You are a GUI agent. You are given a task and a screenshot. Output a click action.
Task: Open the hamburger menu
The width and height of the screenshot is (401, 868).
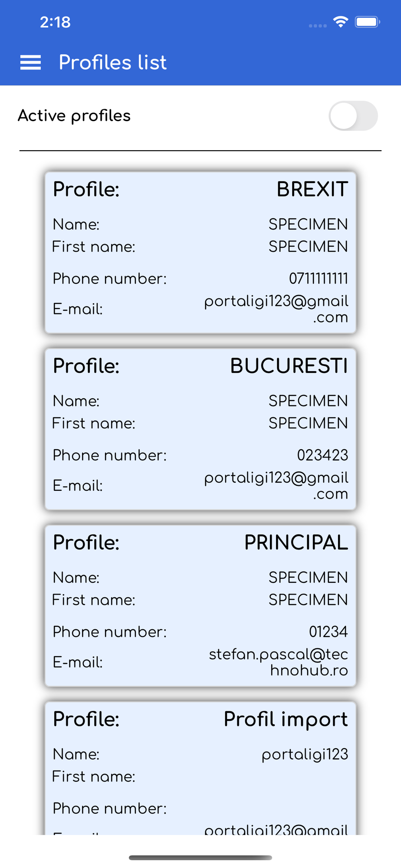click(30, 62)
